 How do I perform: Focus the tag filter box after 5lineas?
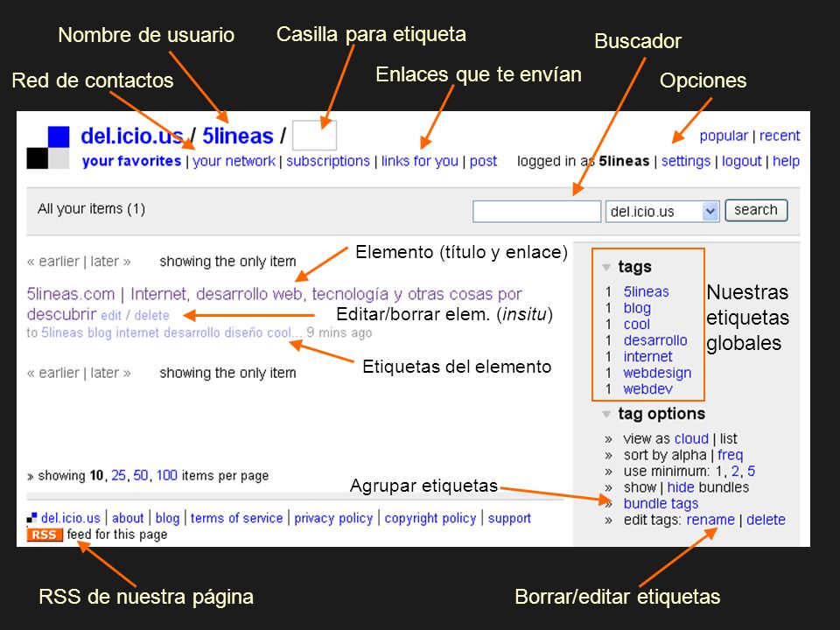click(x=314, y=135)
